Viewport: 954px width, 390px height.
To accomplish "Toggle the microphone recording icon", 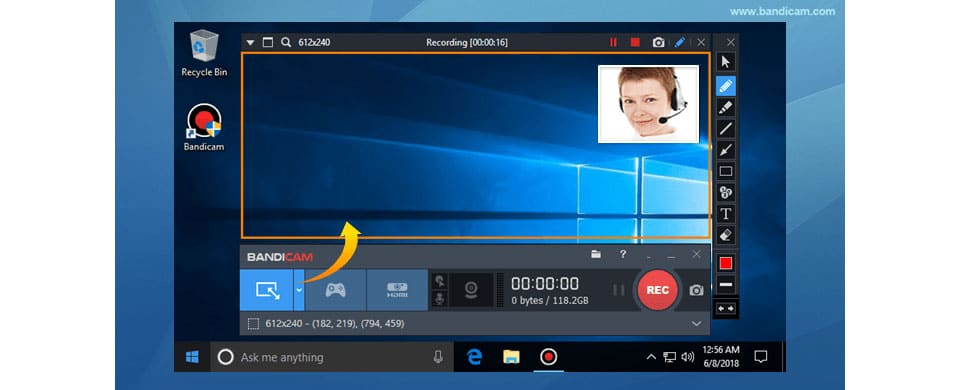I will click(439, 299).
